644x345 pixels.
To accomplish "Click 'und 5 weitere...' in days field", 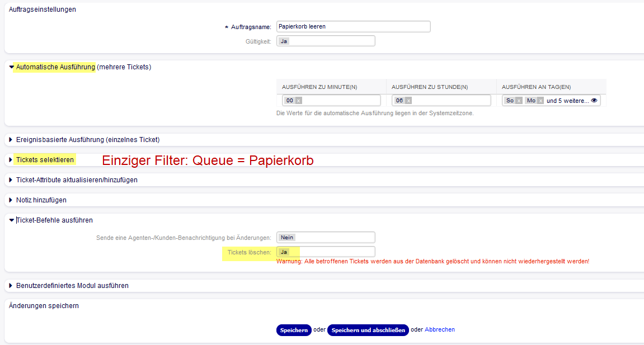I will tap(567, 101).
